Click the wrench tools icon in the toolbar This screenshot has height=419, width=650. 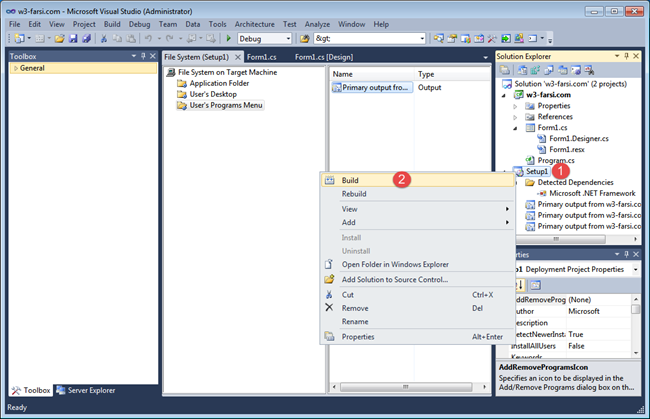click(x=492, y=39)
